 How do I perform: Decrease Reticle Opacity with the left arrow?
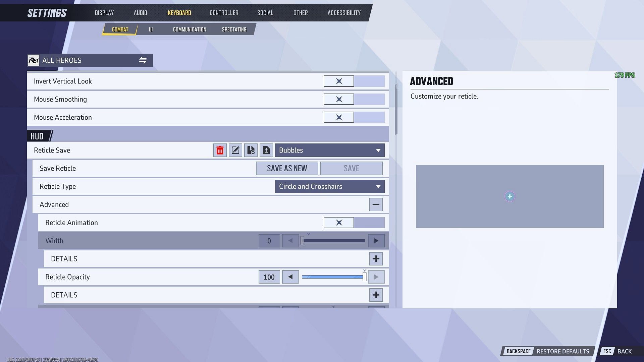tap(290, 277)
